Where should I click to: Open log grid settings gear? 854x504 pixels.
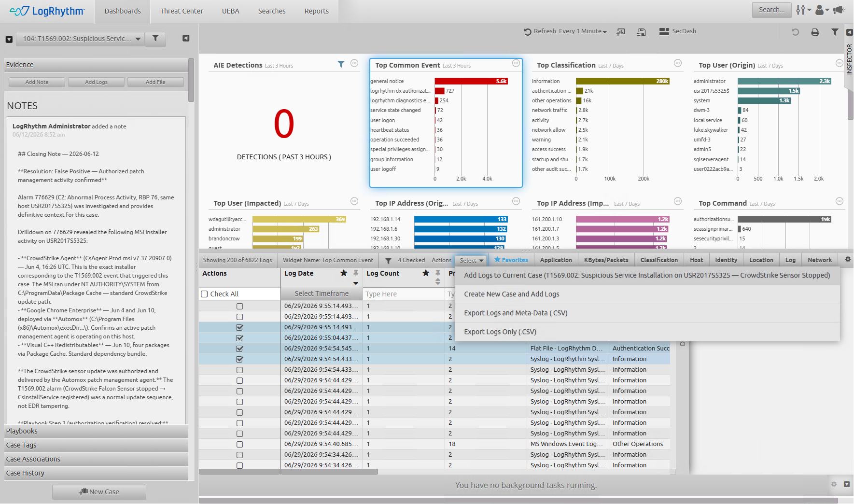(x=848, y=259)
